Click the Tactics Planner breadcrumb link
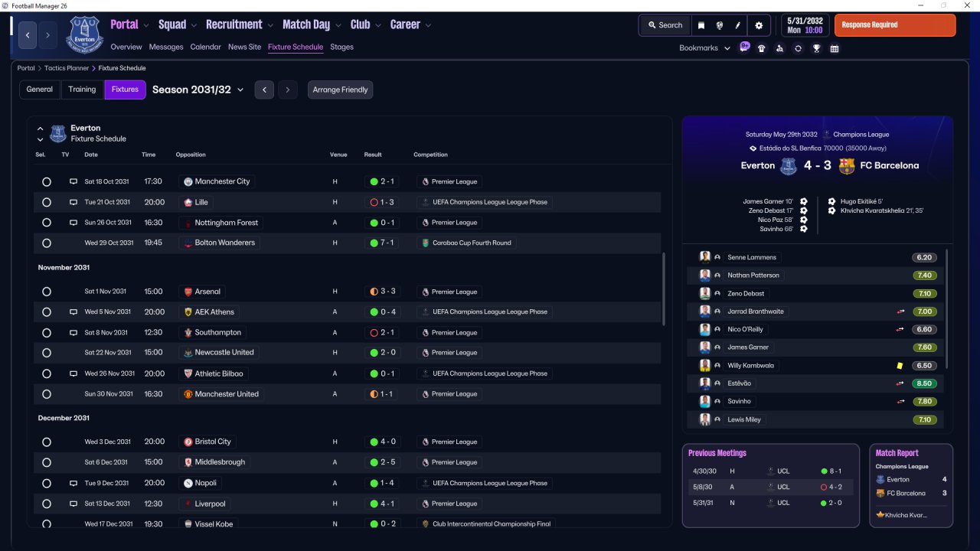Screen dimensions: 980x551 click(x=67, y=68)
